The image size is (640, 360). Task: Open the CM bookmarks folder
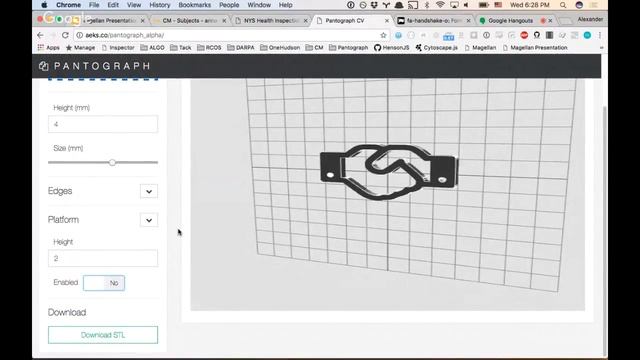[314, 48]
